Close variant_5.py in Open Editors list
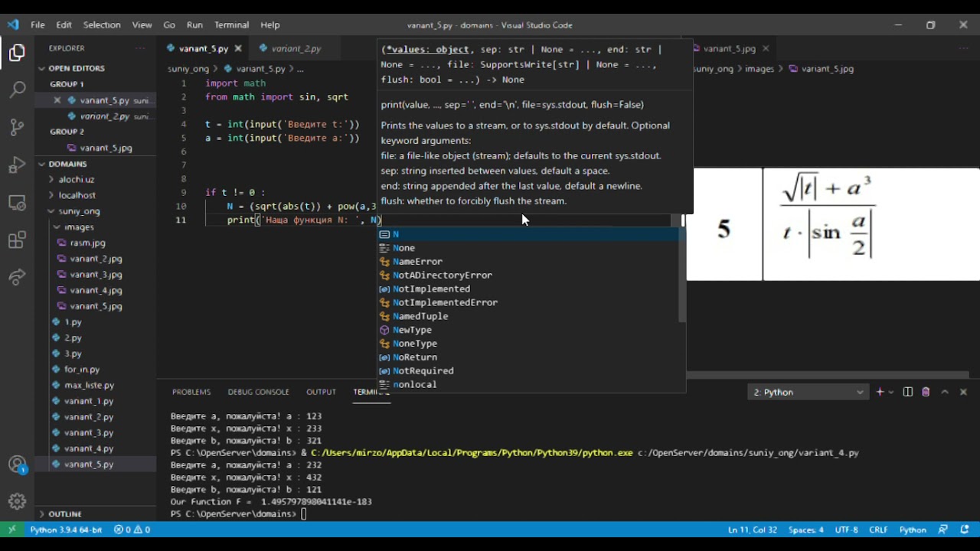The image size is (980, 551). coord(57,100)
